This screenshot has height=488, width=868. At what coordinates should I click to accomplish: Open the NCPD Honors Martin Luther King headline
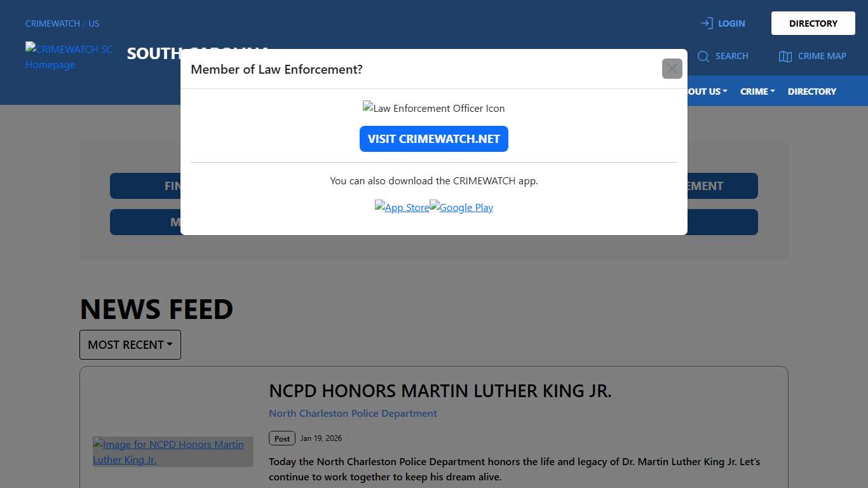pyautogui.click(x=440, y=391)
